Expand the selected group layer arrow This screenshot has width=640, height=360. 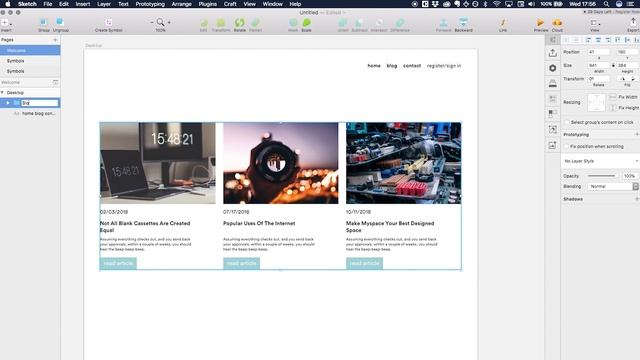pos(8,103)
